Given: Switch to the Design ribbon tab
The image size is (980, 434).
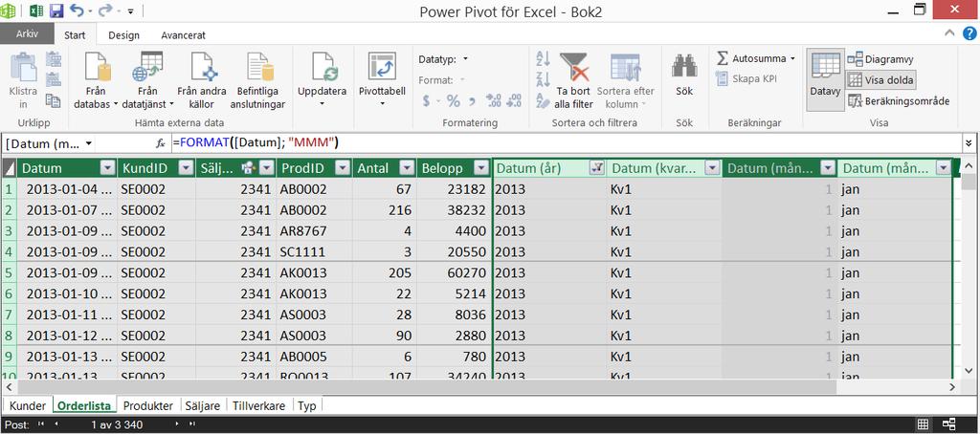Looking at the screenshot, I should coord(123,35).
